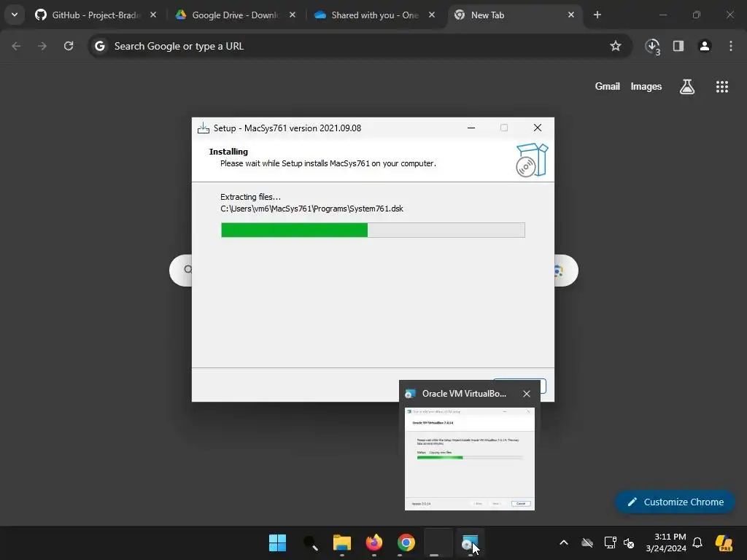
Task: Open Search Labs flask icon
Action: 687,87
